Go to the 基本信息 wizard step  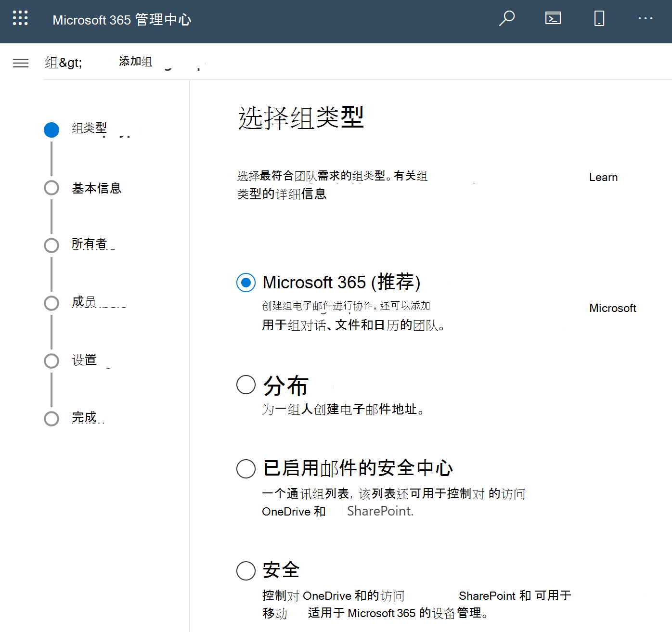[96, 188]
